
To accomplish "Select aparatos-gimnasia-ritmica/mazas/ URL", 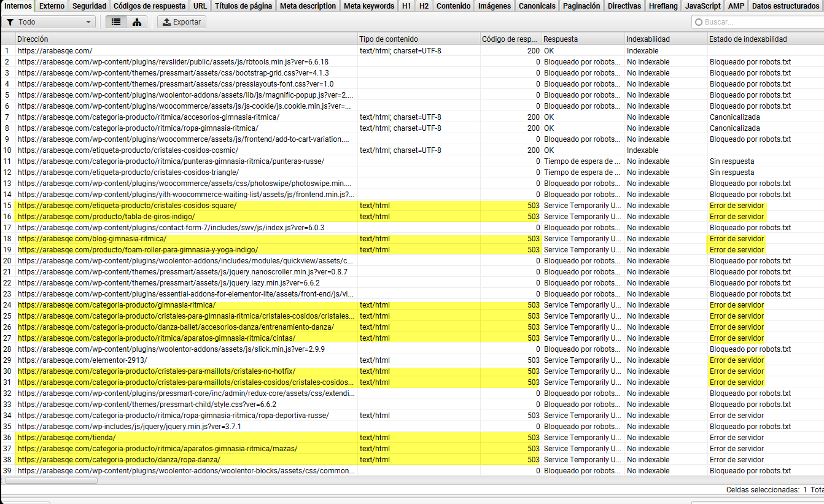I will [x=158, y=449].
